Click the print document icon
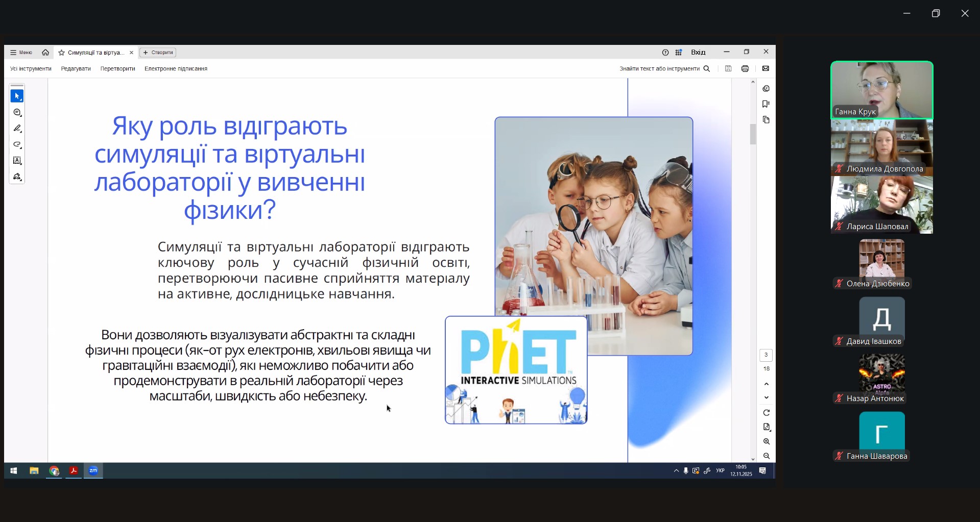This screenshot has height=522, width=980. tap(745, 68)
